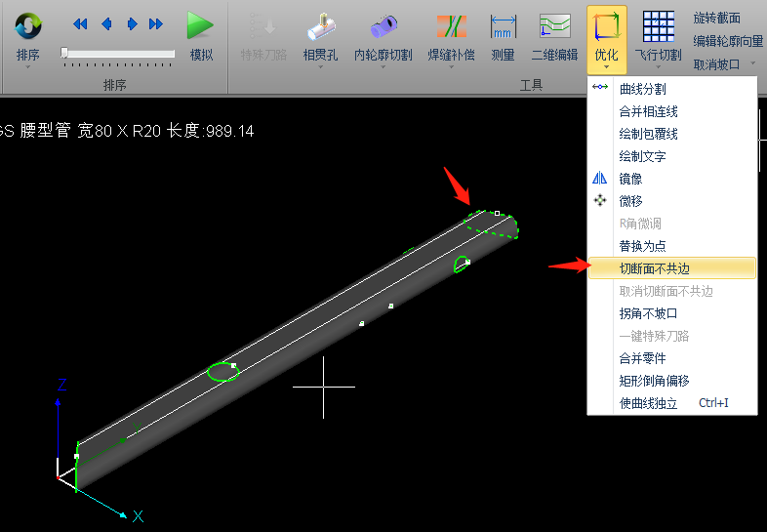Select 镜像 mirror in the menu

[x=630, y=179]
